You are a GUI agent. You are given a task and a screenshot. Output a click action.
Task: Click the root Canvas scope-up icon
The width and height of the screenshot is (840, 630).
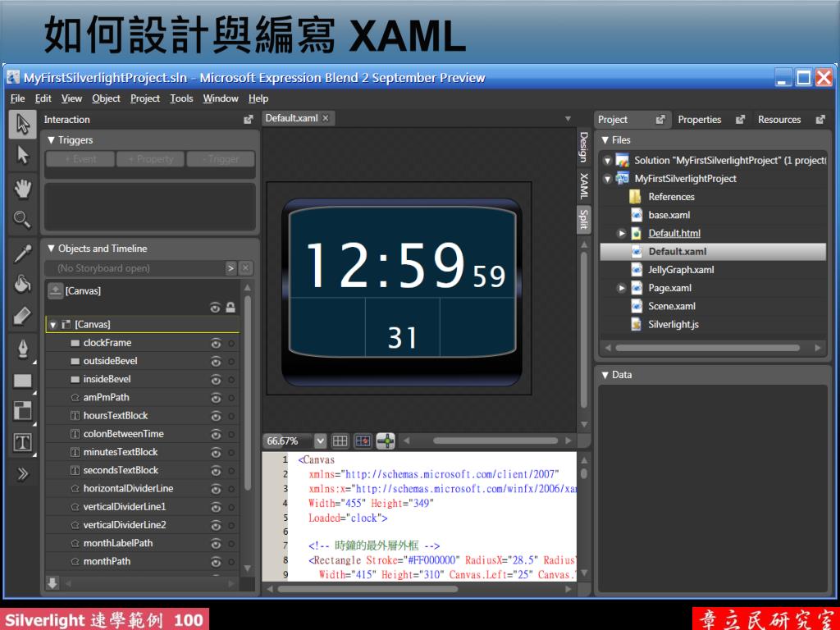tap(55, 291)
